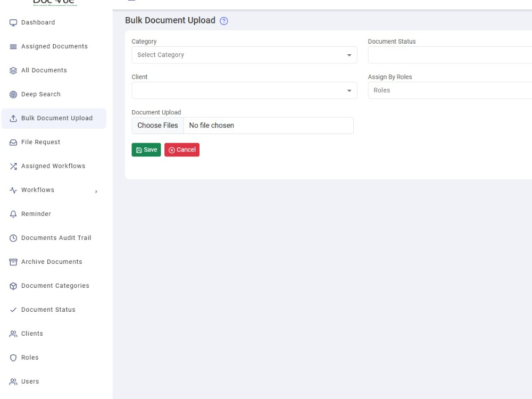
Task: Click the Assigned Documents list icon
Action: coord(13,46)
